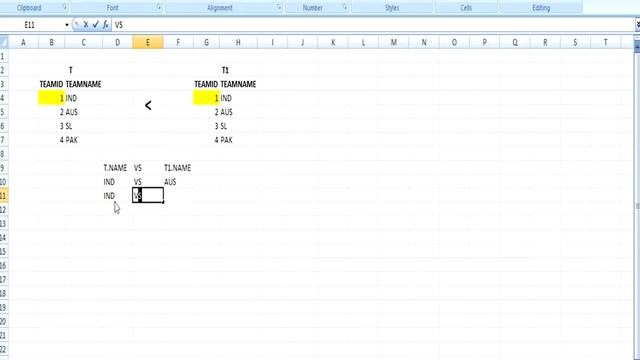The height and width of the screenshot is (360, 640).
Task: Select row 15 header
Action: coord(4,251)
